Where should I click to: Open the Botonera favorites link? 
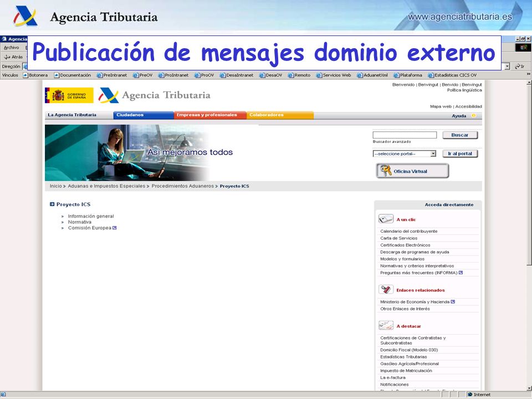pos(35,75)
